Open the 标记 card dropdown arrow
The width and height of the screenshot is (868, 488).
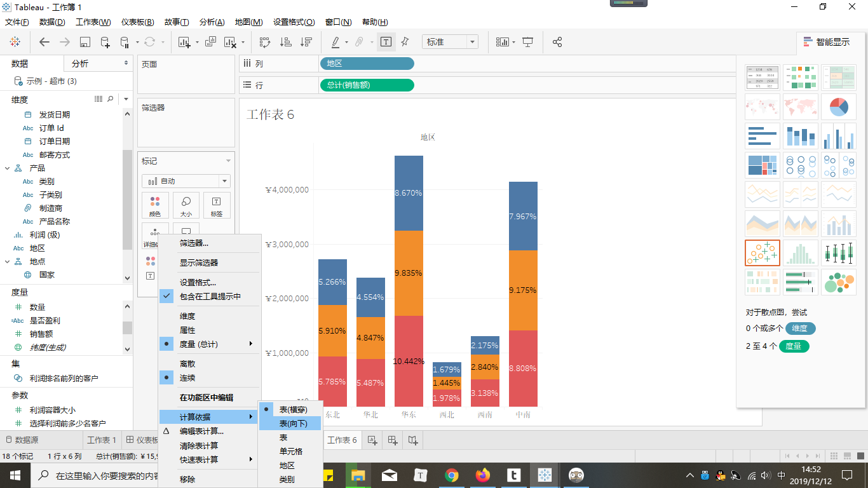pyautogui.click(x=228, y=161)
